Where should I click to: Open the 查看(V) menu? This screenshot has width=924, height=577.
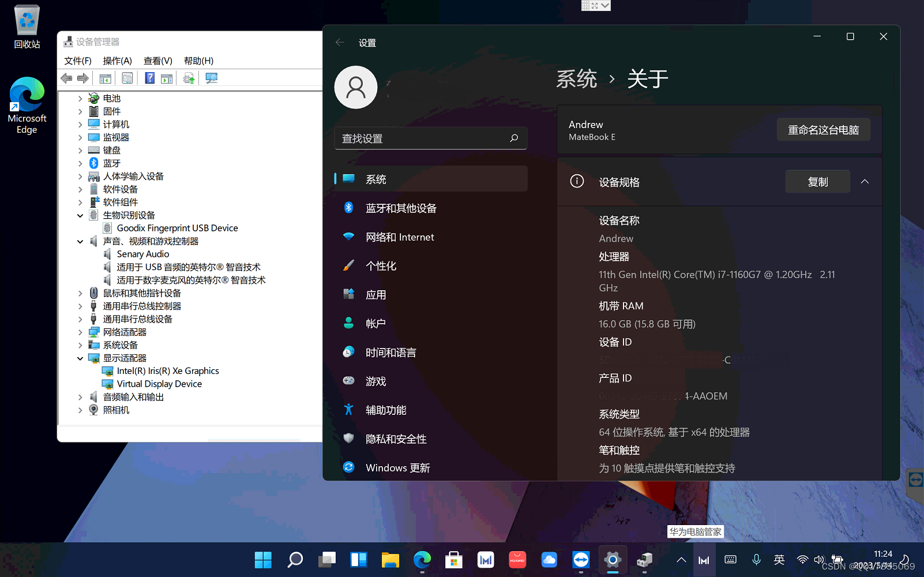[x=158, y=61]
